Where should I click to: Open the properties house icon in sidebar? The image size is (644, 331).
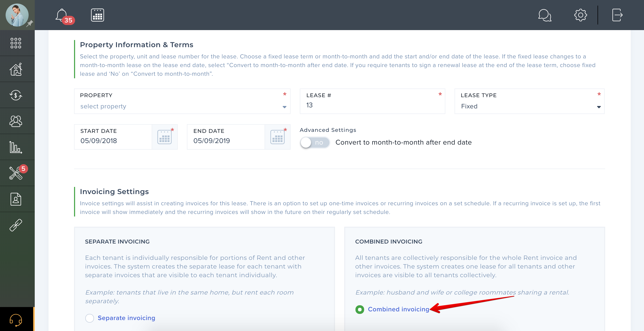[16, 69]
